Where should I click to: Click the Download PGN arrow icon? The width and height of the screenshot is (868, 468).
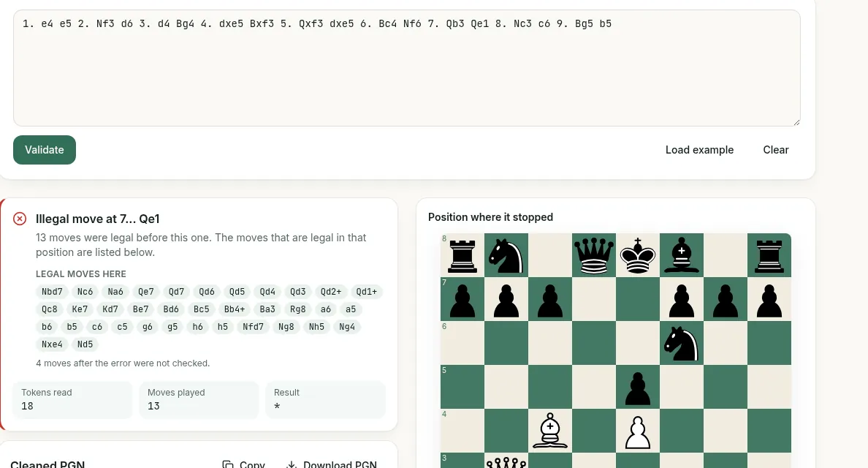point(292,464)
